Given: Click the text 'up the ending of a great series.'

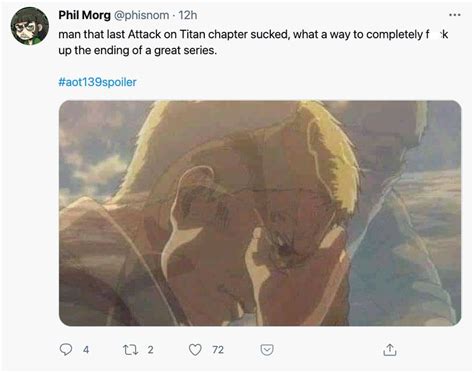Looking at the screenshot, I should pyautogui.click(x=138, y=50).
